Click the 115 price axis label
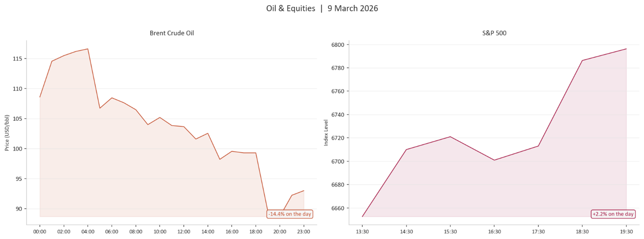Image resolution: width=644 pixels, height=239 pixels. 18,59
